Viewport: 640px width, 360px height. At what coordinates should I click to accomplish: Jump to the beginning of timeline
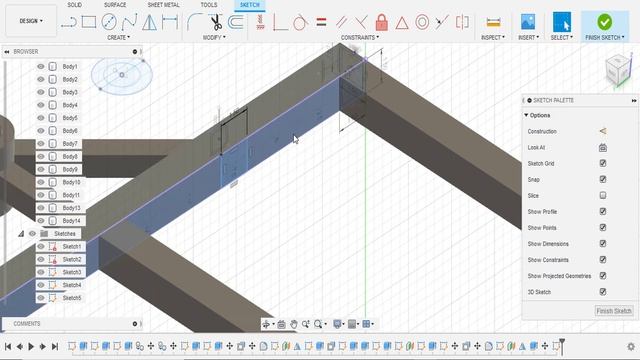[x=8, y=347]
